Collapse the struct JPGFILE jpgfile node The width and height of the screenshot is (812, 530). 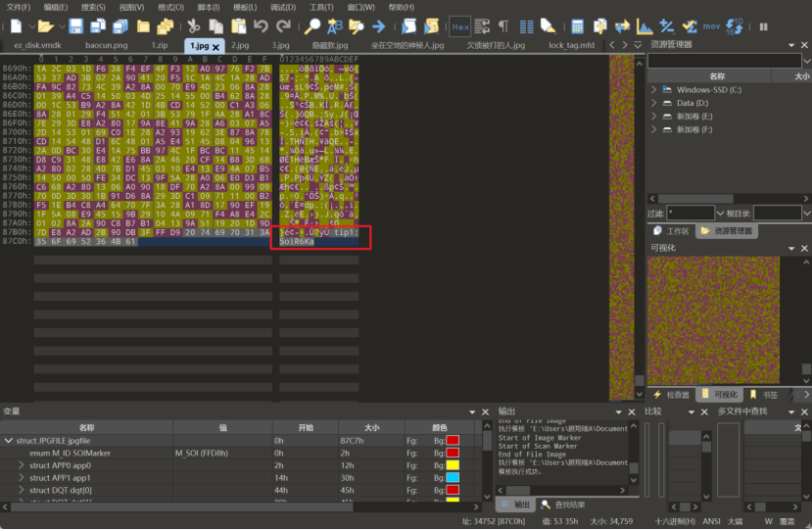click(x=9, y=441)
